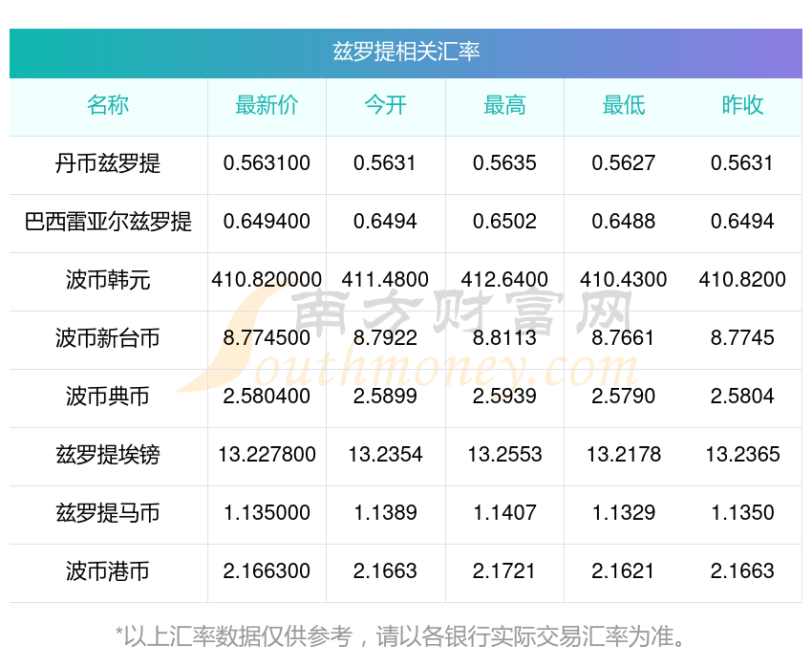Click the 波币韩元 row name
Viewport: 812px width, 666px height.
(x=108, y=280)
